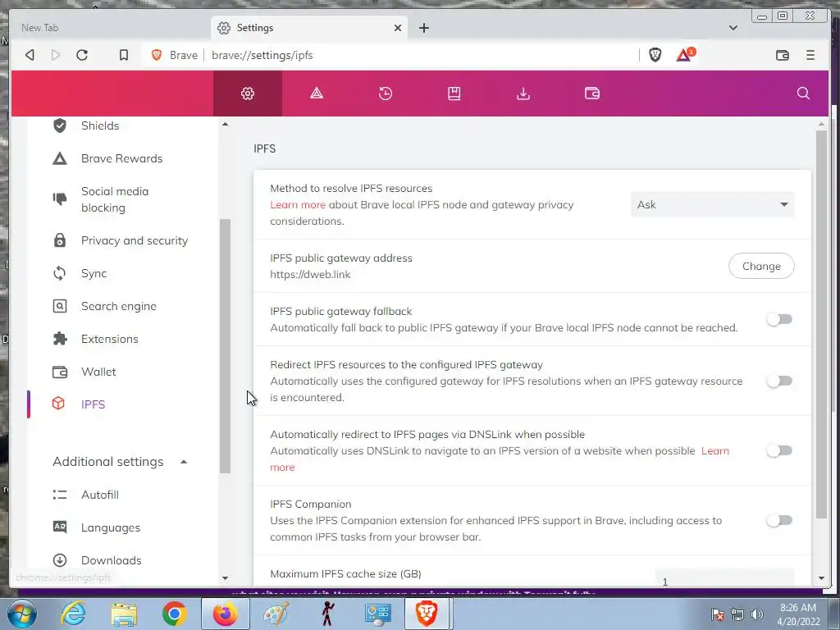The width and height of the screenshot is (840, 630).
Task: Go back to previous page
Action: (30, 55)
